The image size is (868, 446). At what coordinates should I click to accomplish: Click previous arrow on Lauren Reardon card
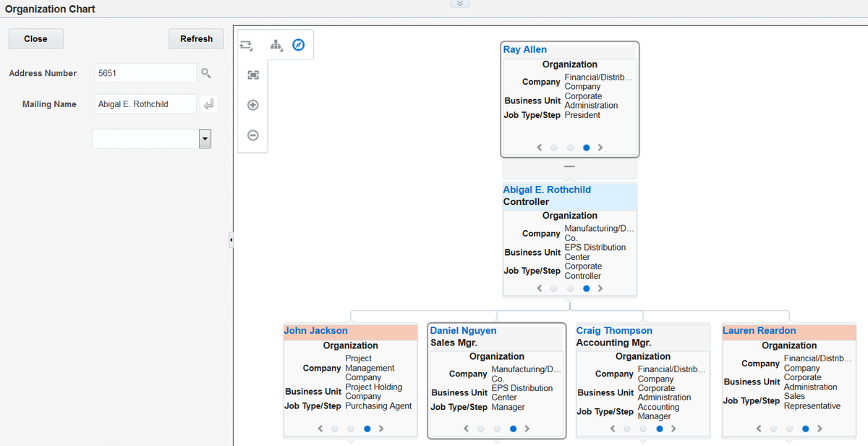pyautogui.click(x=759, y=429)
